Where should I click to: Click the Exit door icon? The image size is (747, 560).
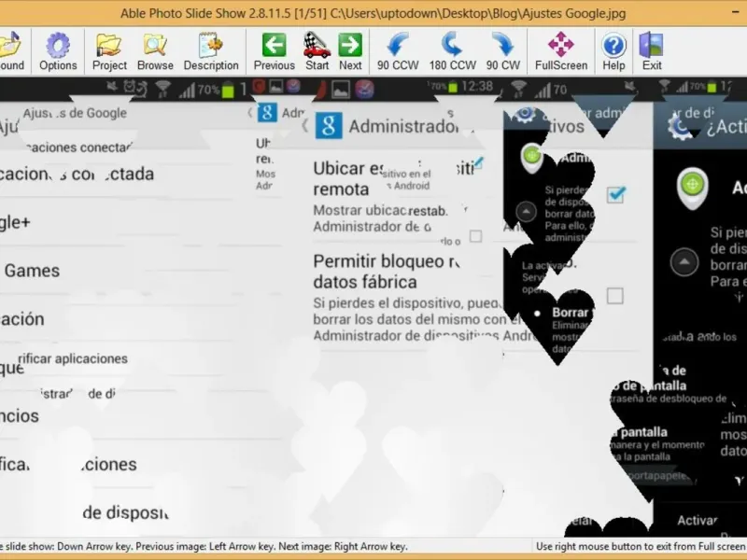point(651,51)
